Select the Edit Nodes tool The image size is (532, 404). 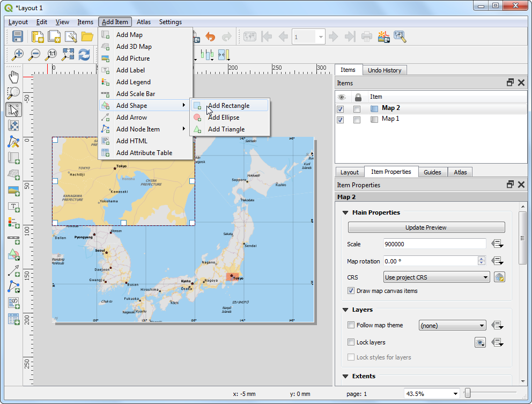[x=13, y=142]
